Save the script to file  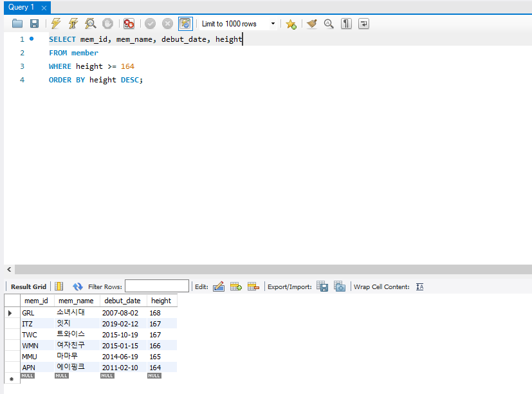[x=34, y=24]
